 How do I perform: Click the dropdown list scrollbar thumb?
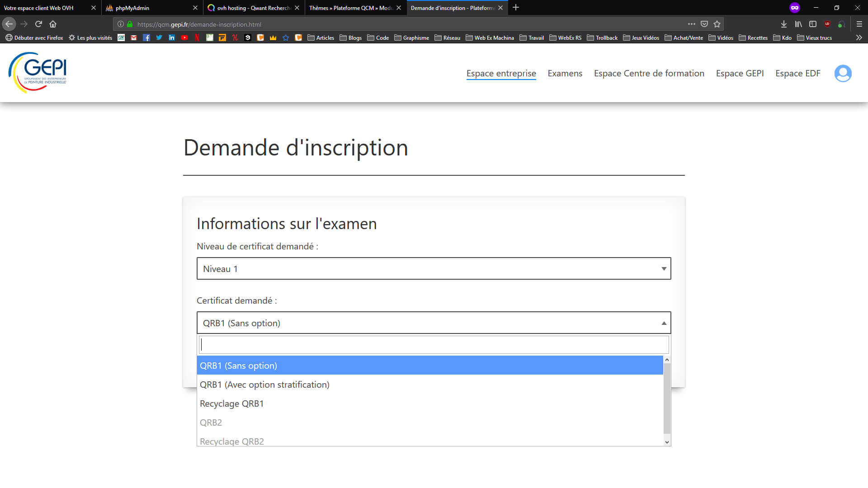click(x=667, y=399)
